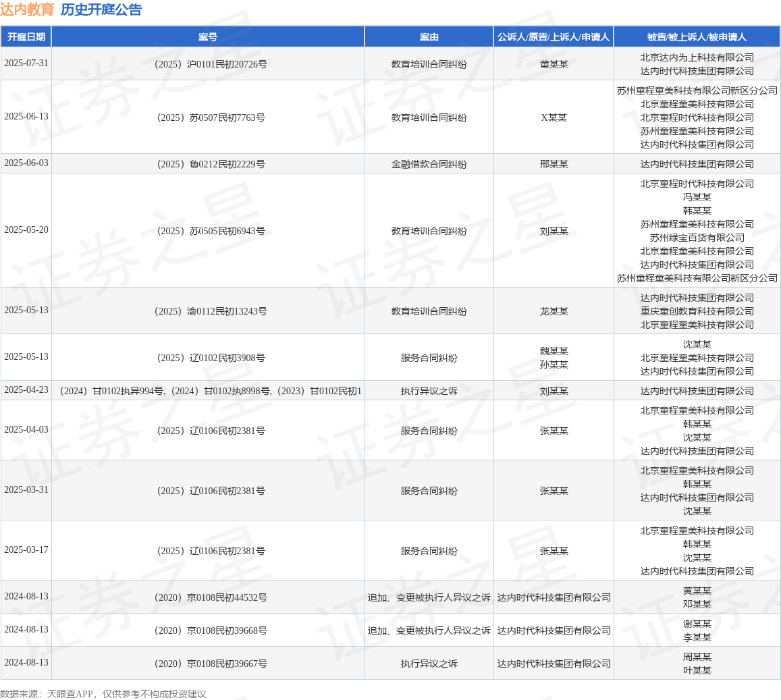Viewport: 781px width, 700px height.
Task: Click the 金融借款合同纠纷 cause cell
Action: pos(429,164)
